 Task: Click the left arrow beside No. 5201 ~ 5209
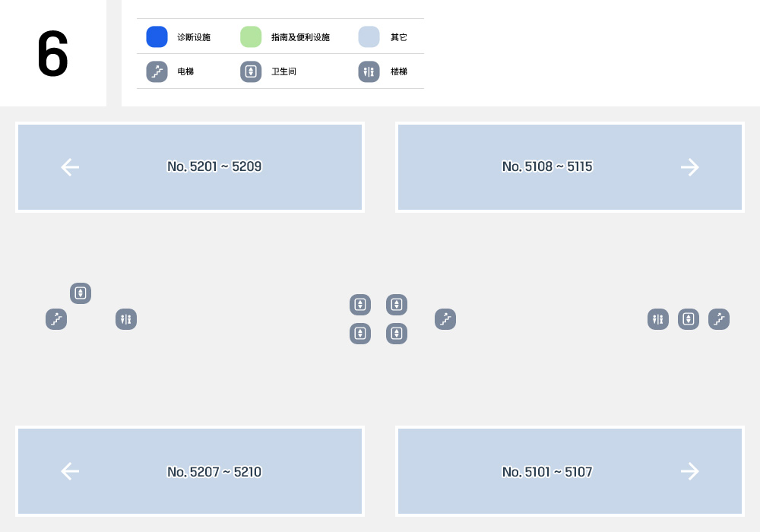point(70,167)
